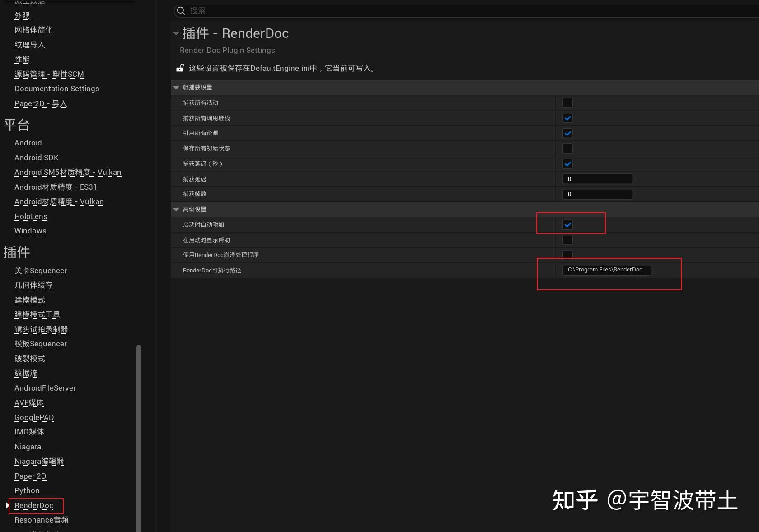Open Python plugin settings
The image size is (759, 532).
pos(27,490)
